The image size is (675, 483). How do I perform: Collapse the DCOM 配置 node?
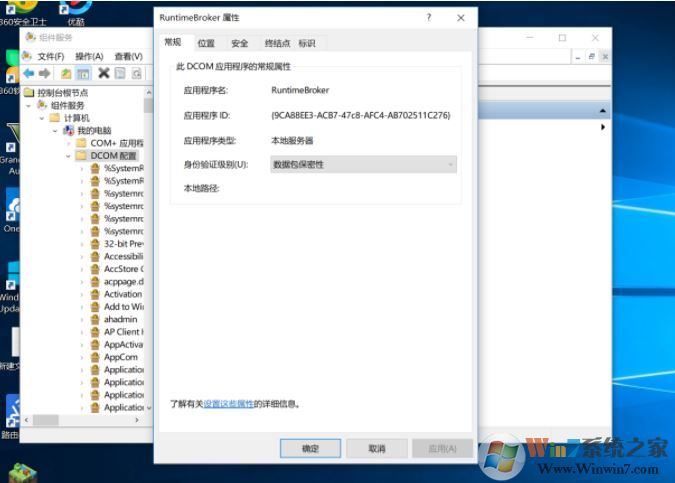(x=68, y=156)
